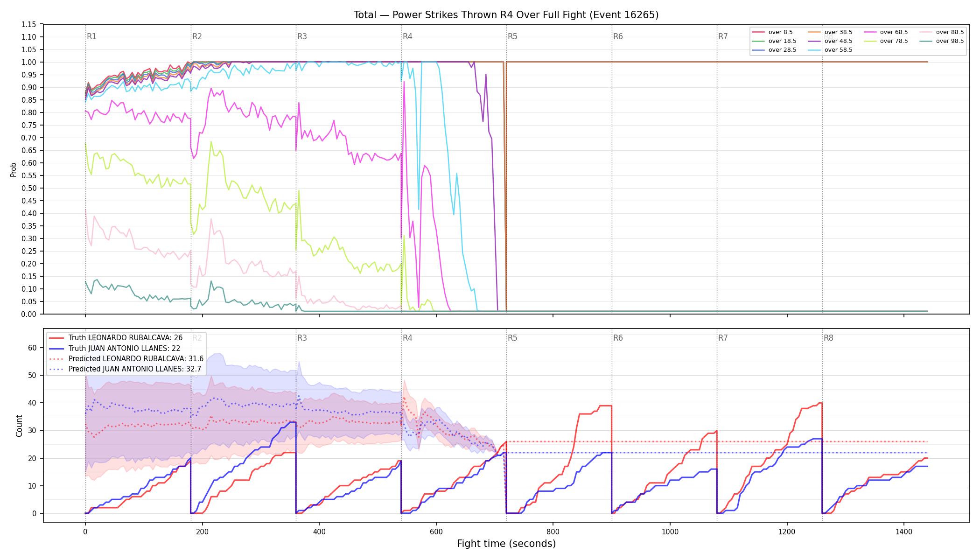980x560 pixels.
Task: Click the 1.00 tick on the Prob axis
Action: (29, 62)
